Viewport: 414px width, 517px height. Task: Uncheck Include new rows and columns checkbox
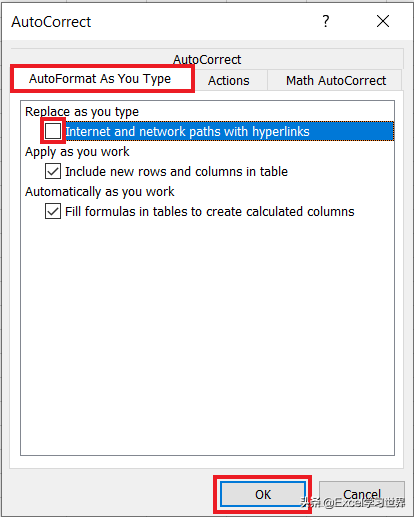coord(53,171)
